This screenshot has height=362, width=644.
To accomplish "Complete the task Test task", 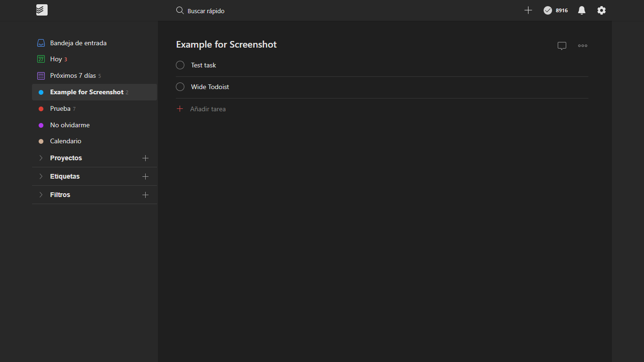I will 180,65.
